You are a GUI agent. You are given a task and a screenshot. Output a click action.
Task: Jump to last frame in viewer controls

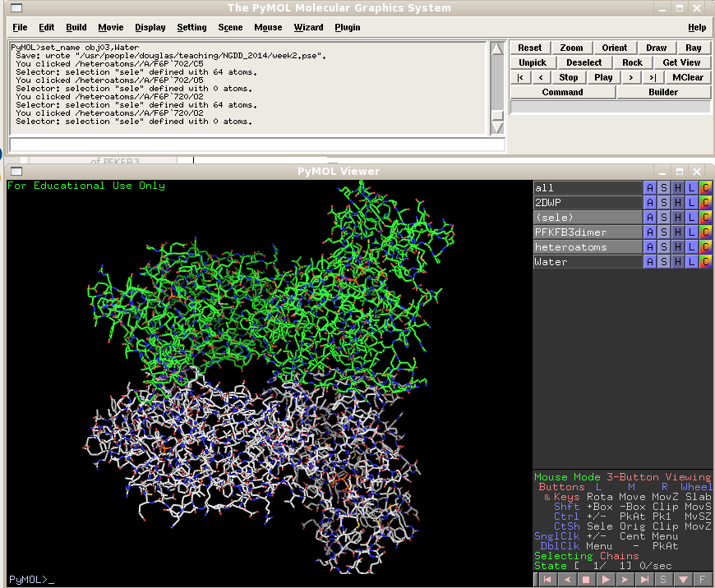pyautogui.click(x=644, y=580)
